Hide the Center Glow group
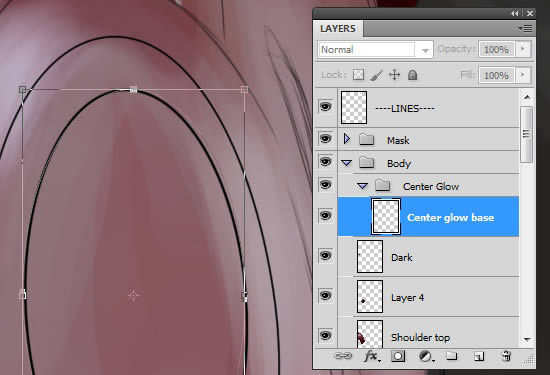Viewport: 550px width, 375px height. pyautogui.click(x=326, y=185)
